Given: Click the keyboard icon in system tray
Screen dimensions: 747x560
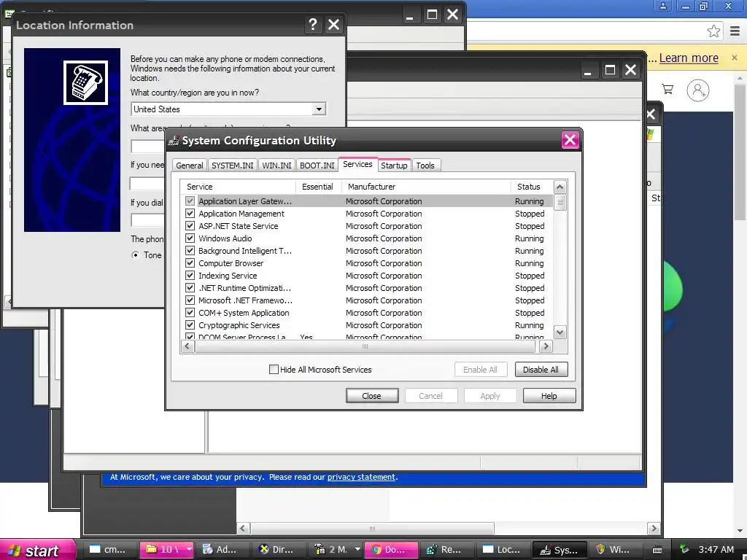Looking at the screenshot, I should (657, 550).
